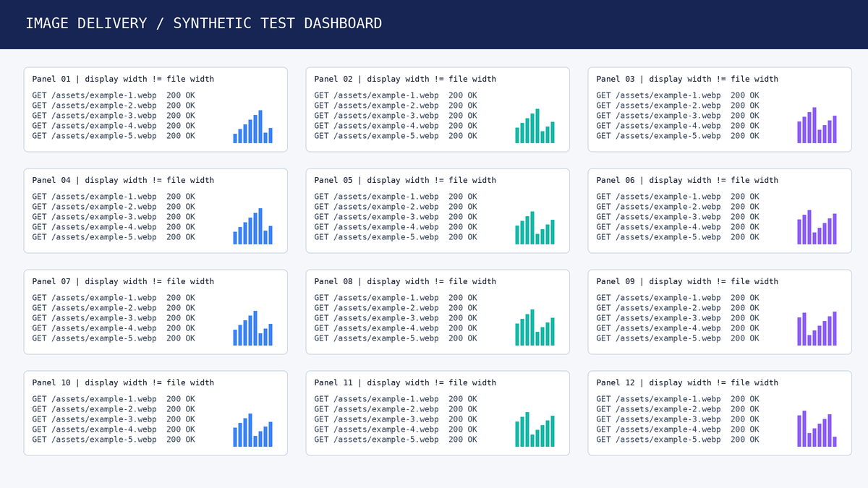Select the teal bar chart in Panel 05
868x488 pixels.
[x=535, y=228]
